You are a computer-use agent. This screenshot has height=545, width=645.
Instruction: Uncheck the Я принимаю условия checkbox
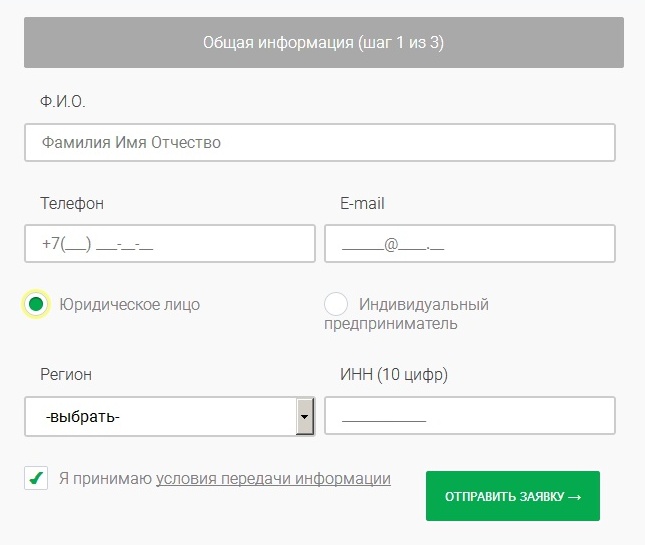point(36,478)
